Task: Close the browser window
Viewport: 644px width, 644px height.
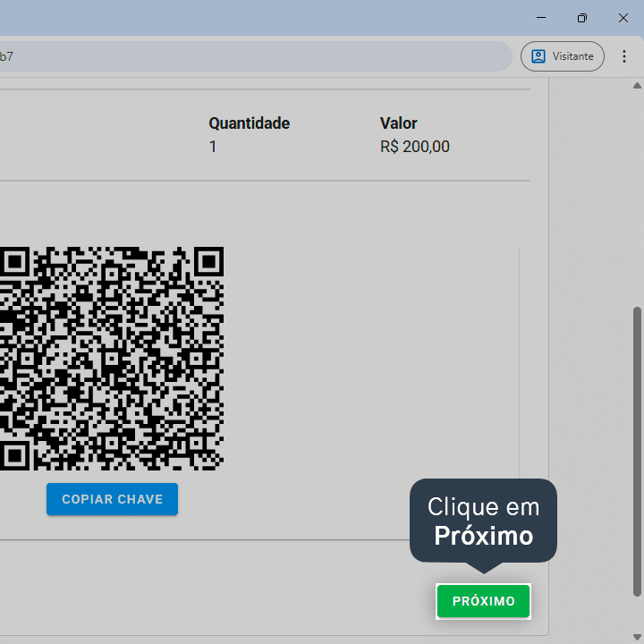Action: click(x=623, y=18)
